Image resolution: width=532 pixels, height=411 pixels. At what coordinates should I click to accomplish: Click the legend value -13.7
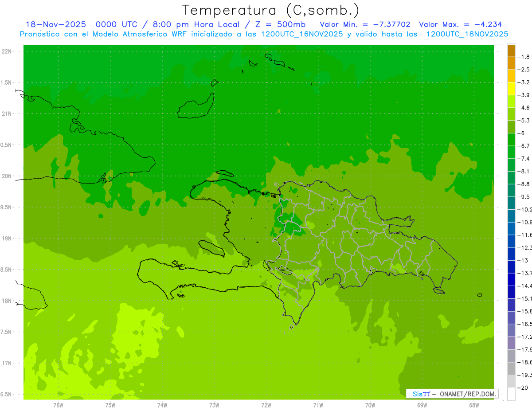(524, 273)
